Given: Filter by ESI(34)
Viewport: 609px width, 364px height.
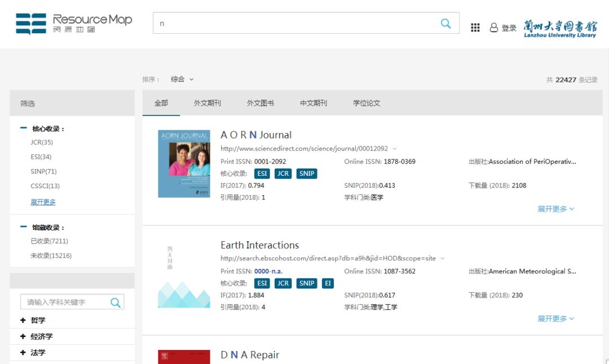Looking at the screenshot, I should [x=41, y=157].
